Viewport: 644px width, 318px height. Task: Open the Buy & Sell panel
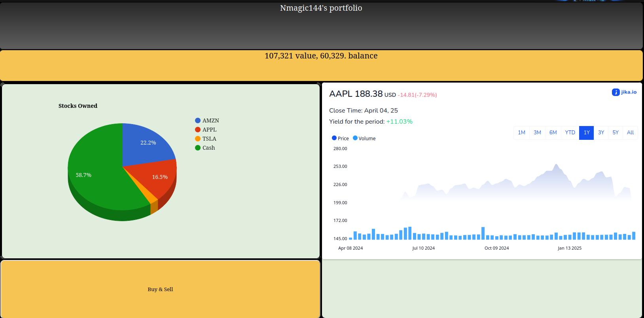coord(160,289)
